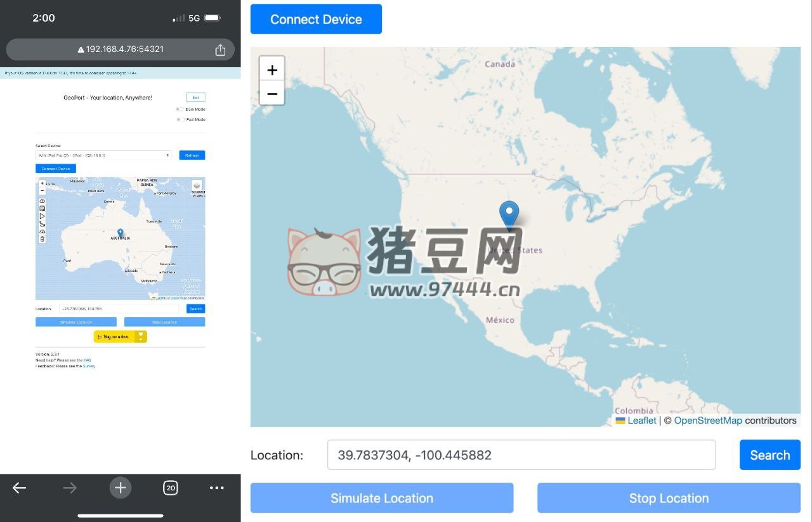Click the large Simulate Location button
This screenshot has height=522, width=812.
click(x=382, y=498)
